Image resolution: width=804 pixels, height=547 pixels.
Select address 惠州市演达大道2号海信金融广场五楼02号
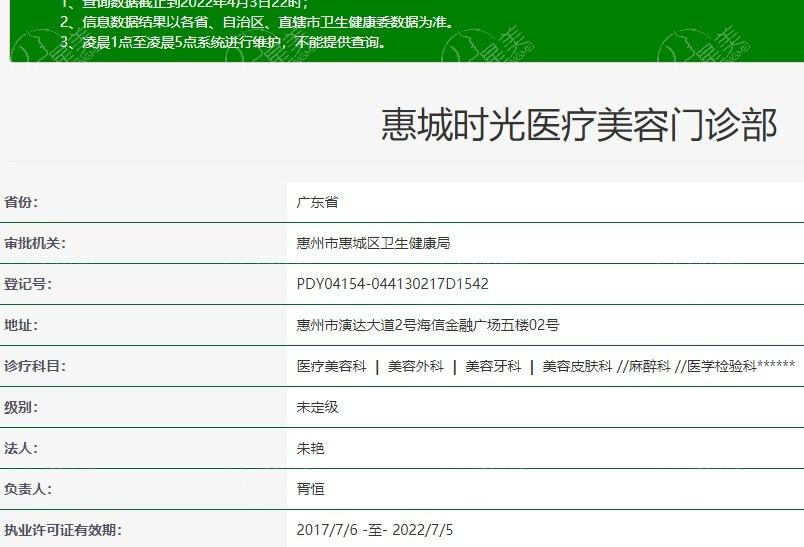[428, 325]
